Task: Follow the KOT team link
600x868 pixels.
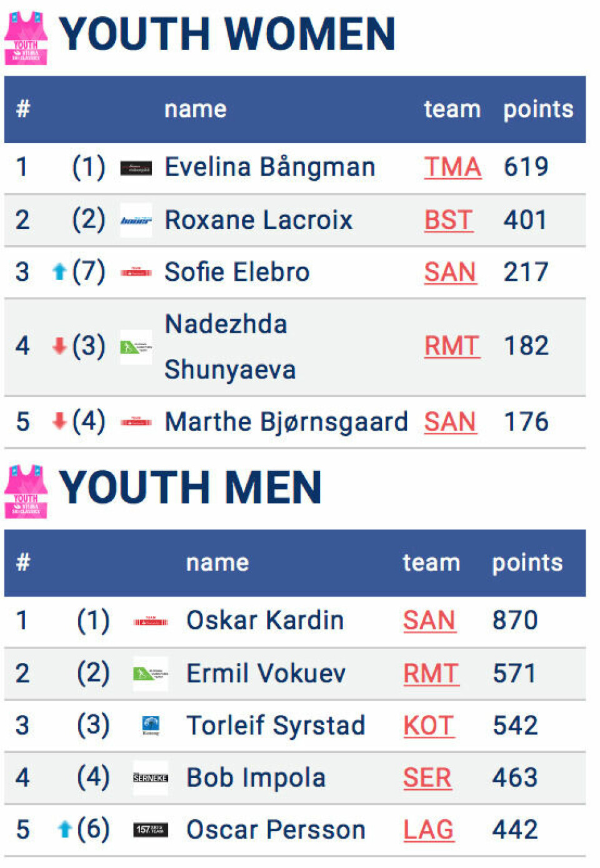Action: click(x=428, y=726)
